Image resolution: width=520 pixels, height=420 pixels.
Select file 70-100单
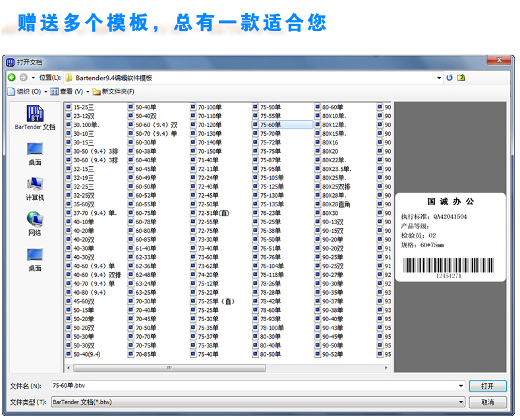click(210, 107)
